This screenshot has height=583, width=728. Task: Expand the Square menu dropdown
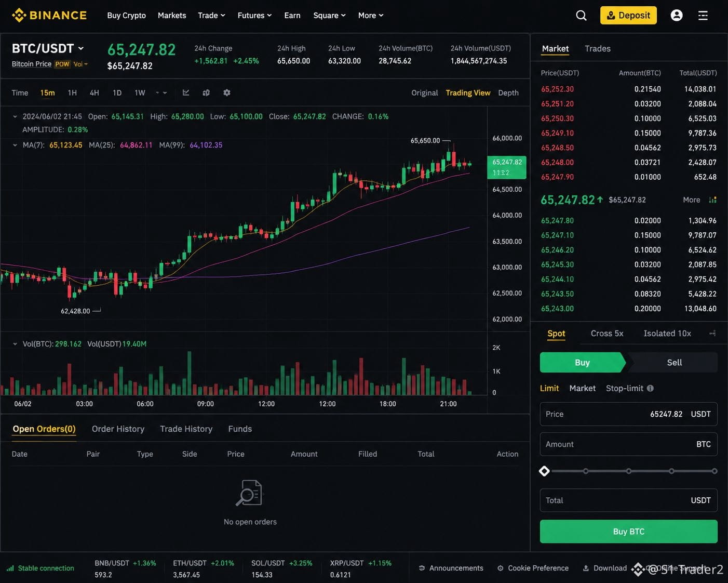click(329, 16)
